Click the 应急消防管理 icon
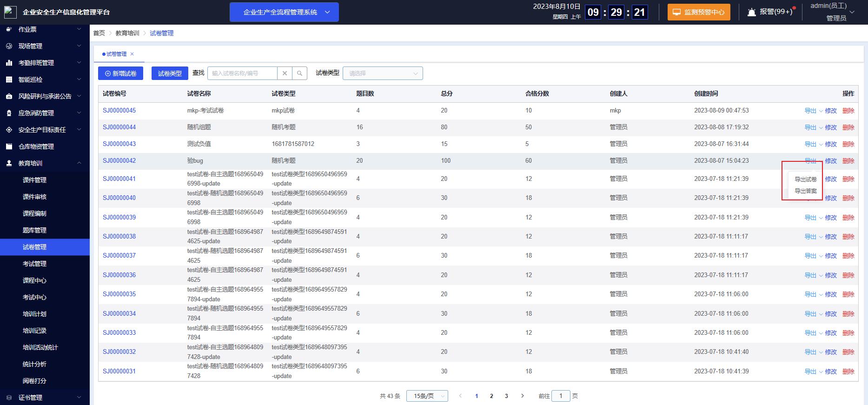Image resolution: width=868 pixels, height=405 pixels. click(x=9, y=113)
